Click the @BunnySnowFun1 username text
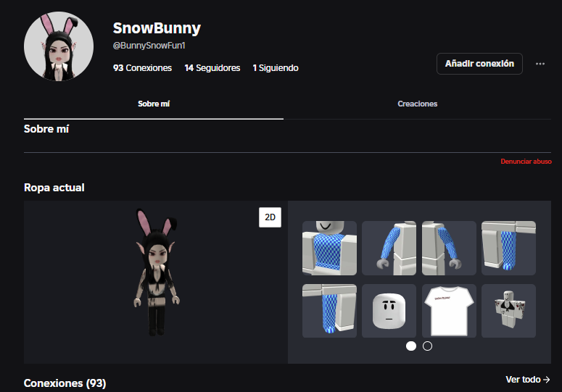 click(149, 46)
